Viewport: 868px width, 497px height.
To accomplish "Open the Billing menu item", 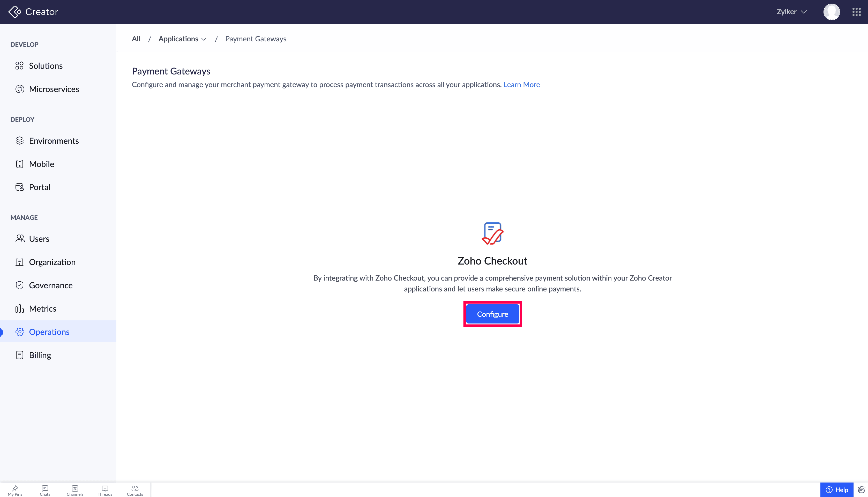I will tap(40, 355).
